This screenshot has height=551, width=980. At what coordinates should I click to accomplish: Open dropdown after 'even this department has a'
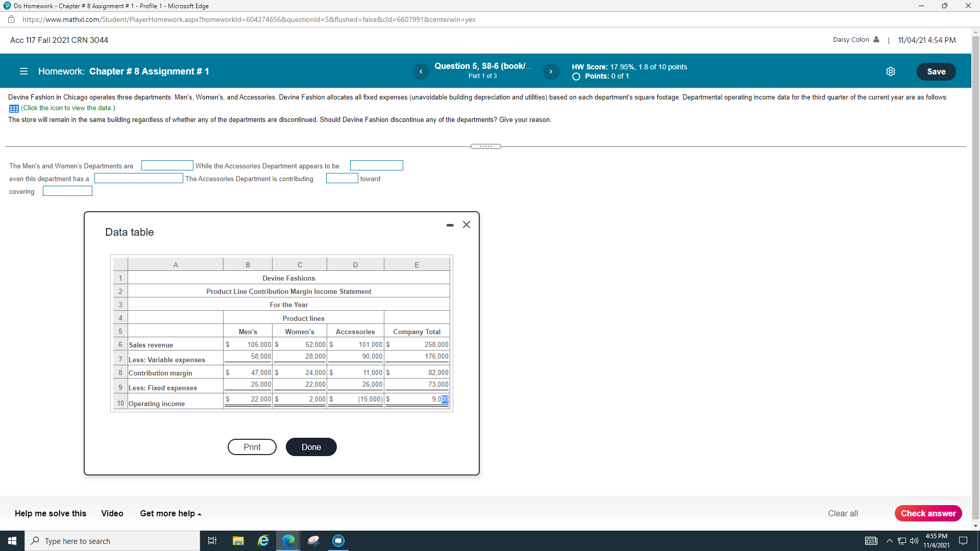(x=138, y=178)
